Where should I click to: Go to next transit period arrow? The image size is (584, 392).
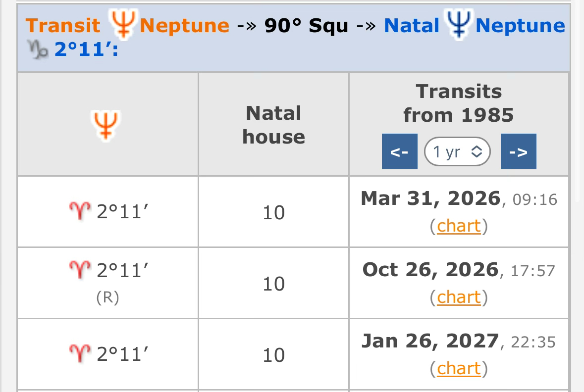pyautogui.click(x=518, y=152)
